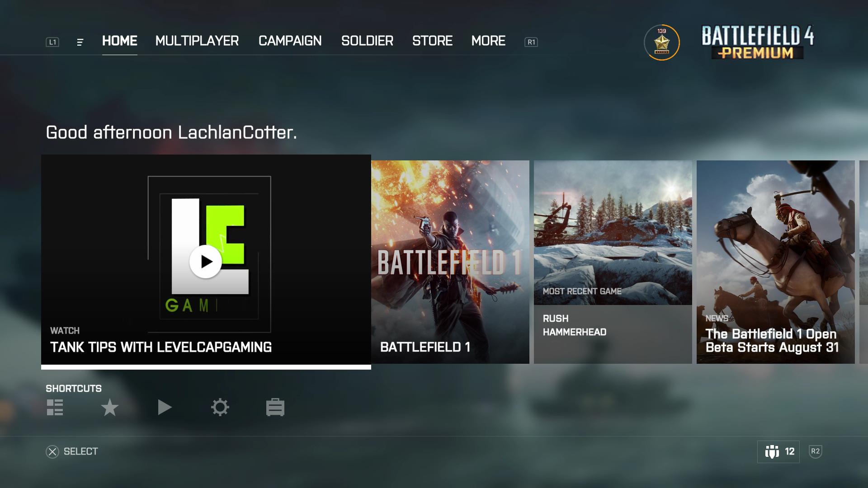The height and width of the screenshot is (488, 868).
Task: Click the R1 bumper icon
Action: tap(531, 42)
